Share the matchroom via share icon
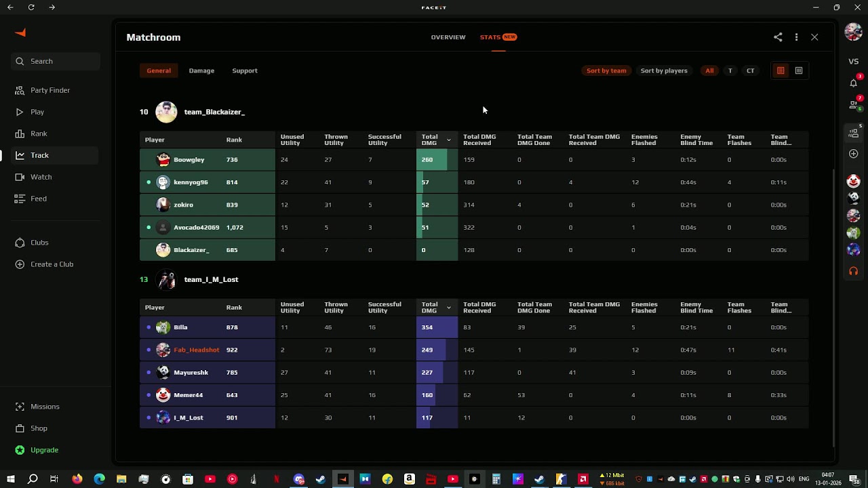Viewport: 868px width, 488px height. coord(778,37)
